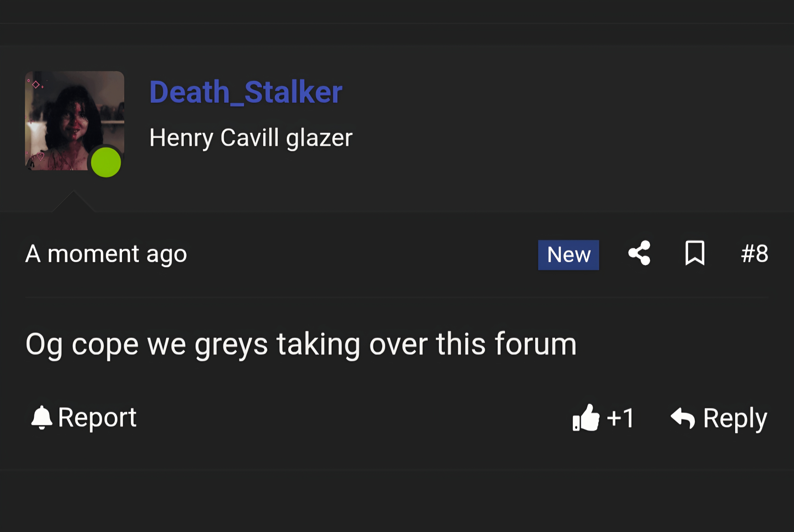Click the Reply text button
The image size is (794, 532).
click(735, 419)
